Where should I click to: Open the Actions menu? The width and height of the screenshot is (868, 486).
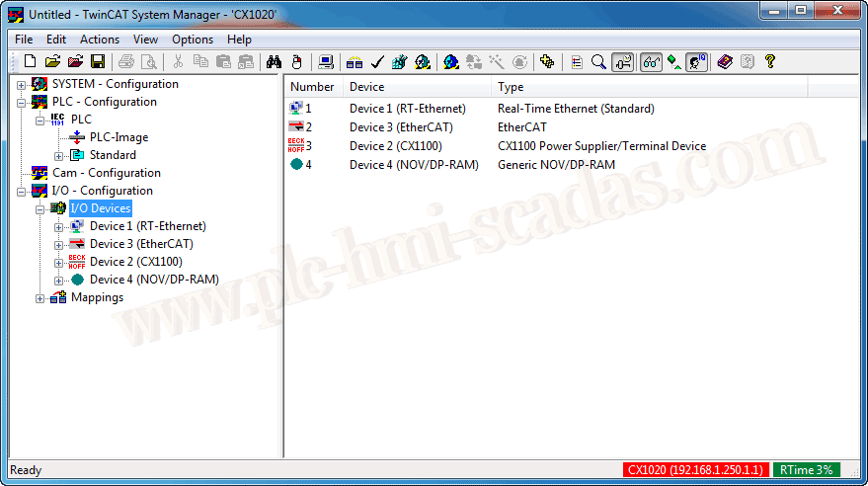pyautogui.click(x=99, y=40)
